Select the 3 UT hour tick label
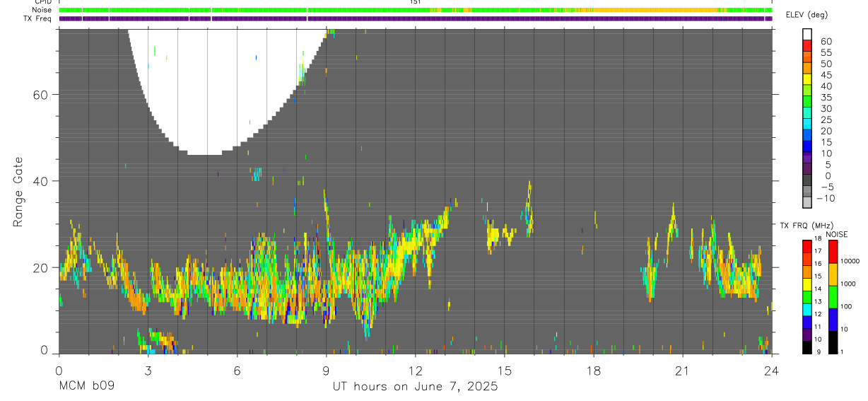This screenshot has height=401, width=868. 148,371
